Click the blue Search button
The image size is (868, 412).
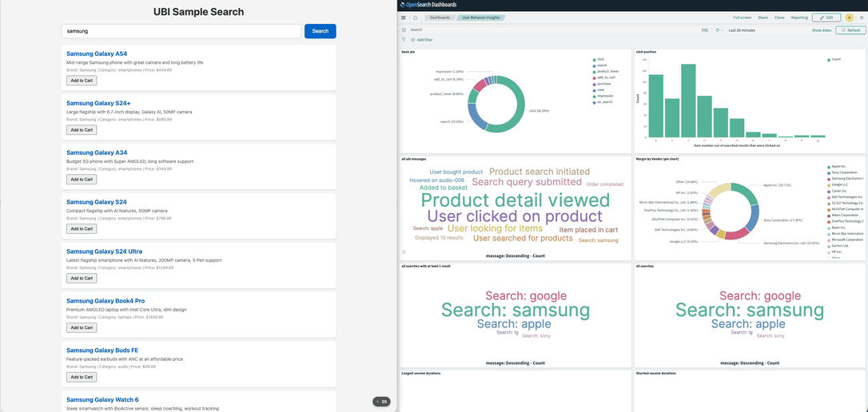[x=320, y=31]
